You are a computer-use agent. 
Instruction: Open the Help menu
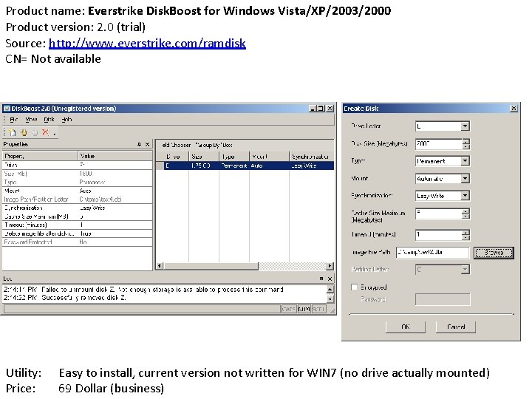[x=66, y=120]
